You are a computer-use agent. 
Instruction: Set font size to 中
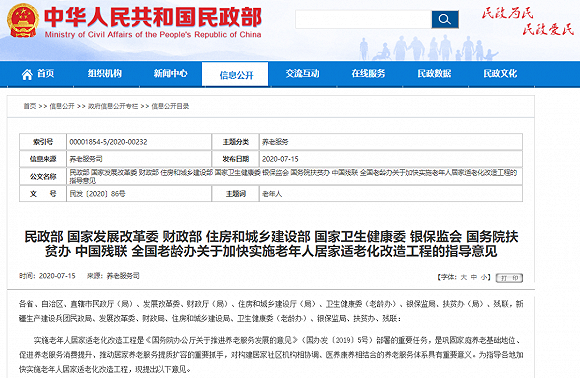click(x=473, y=277)
